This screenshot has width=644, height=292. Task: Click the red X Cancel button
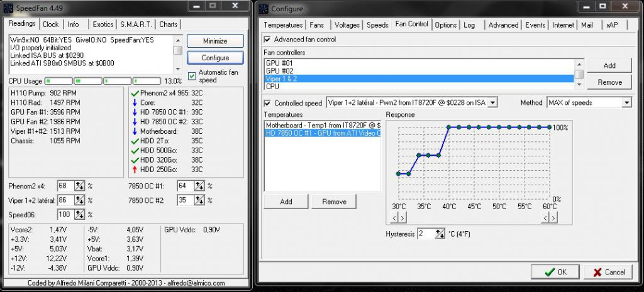[x=609, y=272]
